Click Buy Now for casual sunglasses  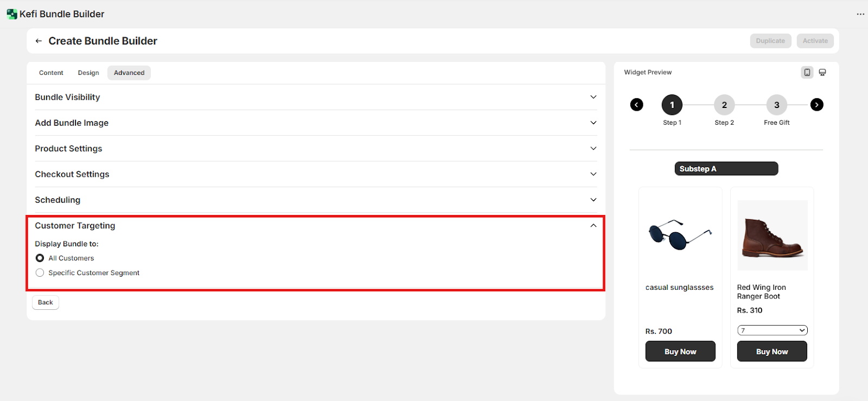coord(680,352)
